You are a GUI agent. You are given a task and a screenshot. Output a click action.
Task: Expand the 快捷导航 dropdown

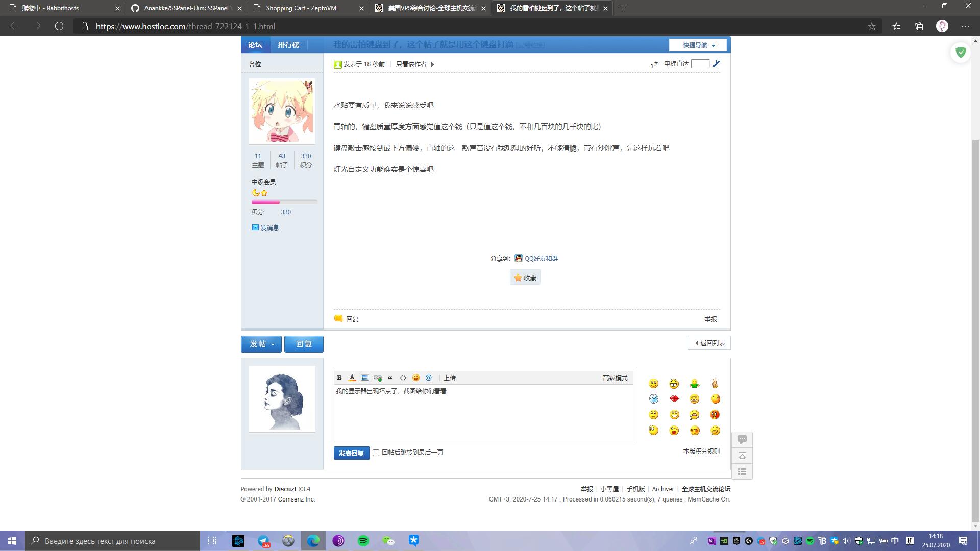tap(698, 45)
